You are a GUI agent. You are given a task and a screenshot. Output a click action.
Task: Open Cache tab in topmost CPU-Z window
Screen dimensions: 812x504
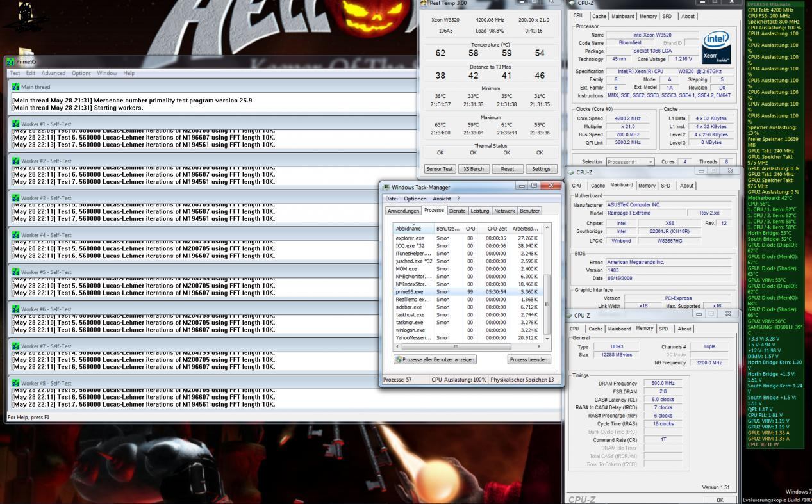pyautogui.click(x=599, y=16)
